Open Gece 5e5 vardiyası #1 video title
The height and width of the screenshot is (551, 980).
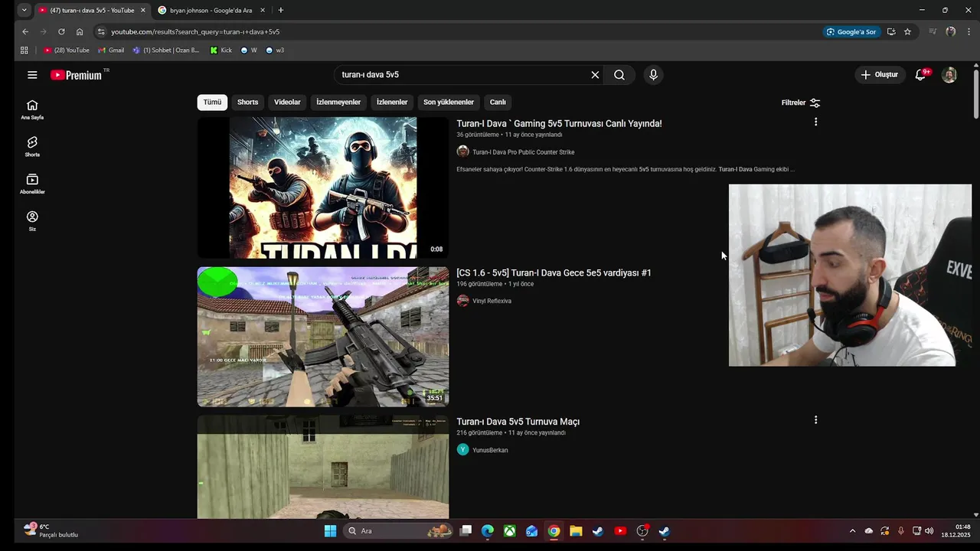(x=554, y=272)
